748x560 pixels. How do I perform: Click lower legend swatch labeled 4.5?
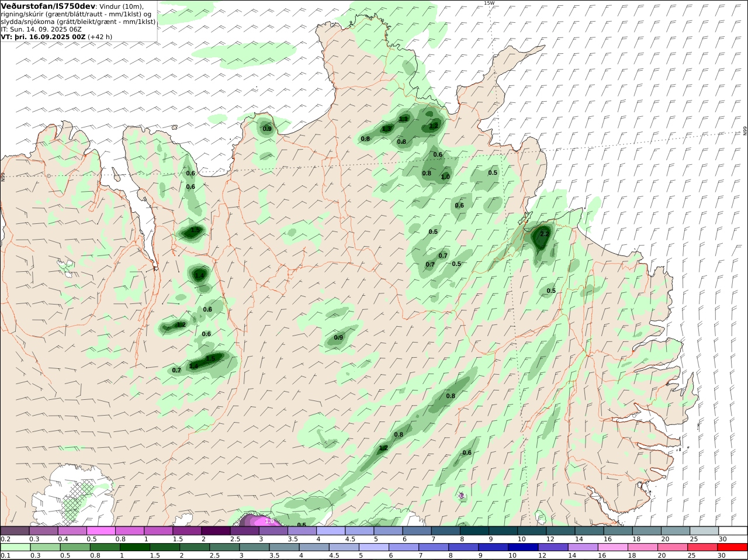coord(344,548)
